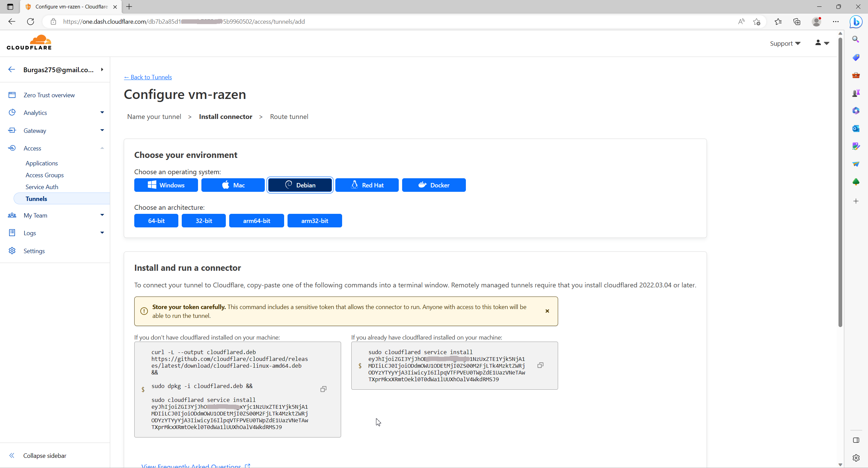Screen dimensions: 868x468
Task: Click Back to Tunnels link
Action: click(x=148, y=77)
